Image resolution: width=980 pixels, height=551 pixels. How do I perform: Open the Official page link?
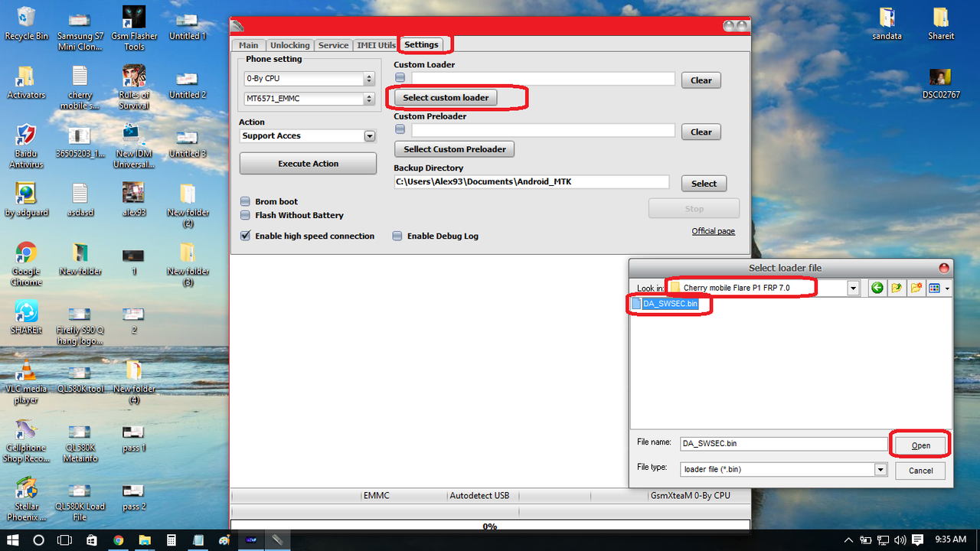[714, 231]
